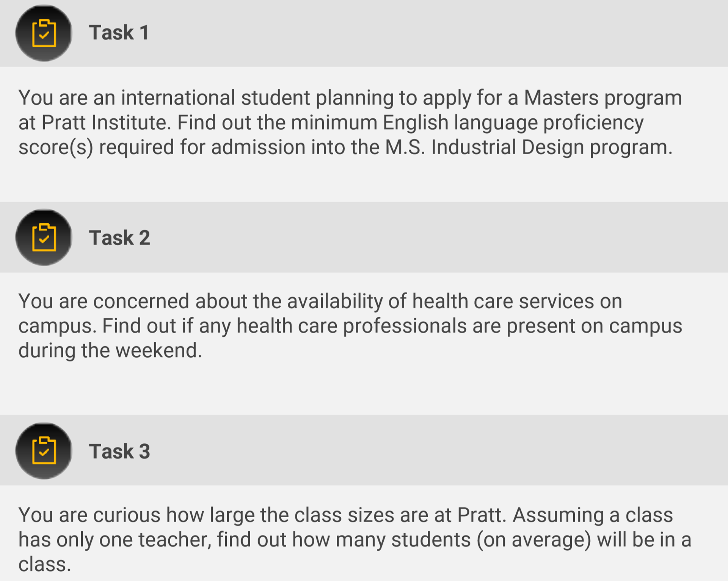Click the Task 2 clipboard checkmark icon
Screen dimensions: 728x581
point(44,237)
